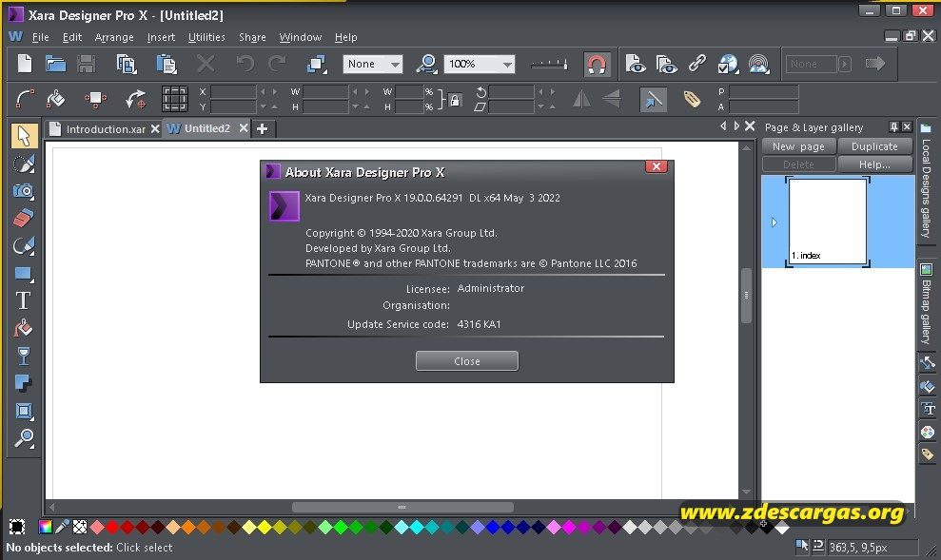Click the Copy icon in toolbar
Image resolution: width=941 pixels, height=560 pixels.
[x=126, y=64]
